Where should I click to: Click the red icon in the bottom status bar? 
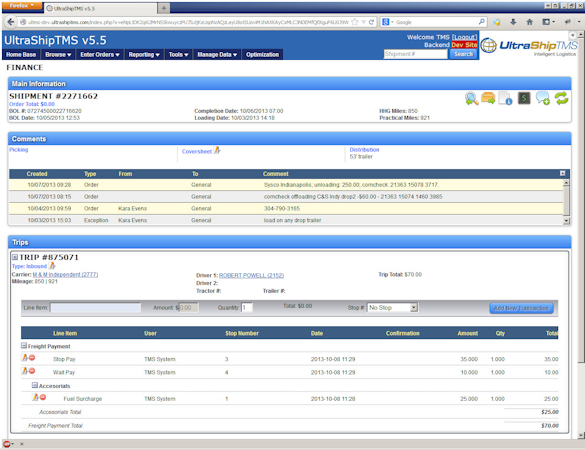tap(7, 444)
